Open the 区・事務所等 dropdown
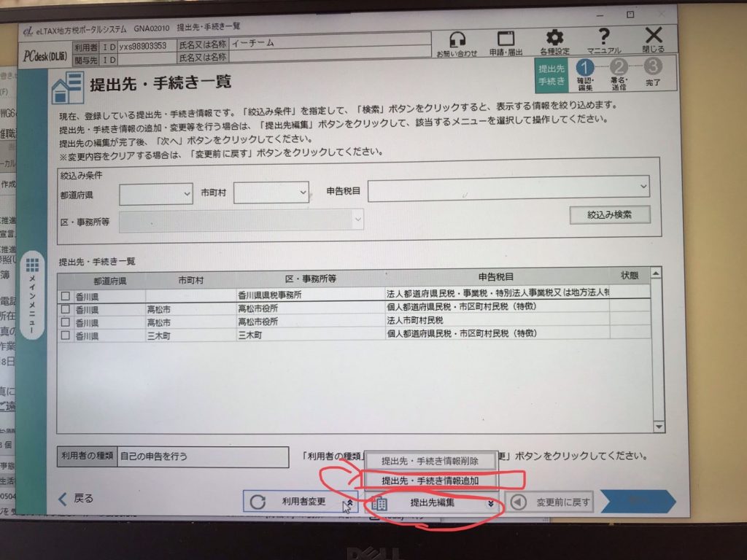 coord(241,220)
